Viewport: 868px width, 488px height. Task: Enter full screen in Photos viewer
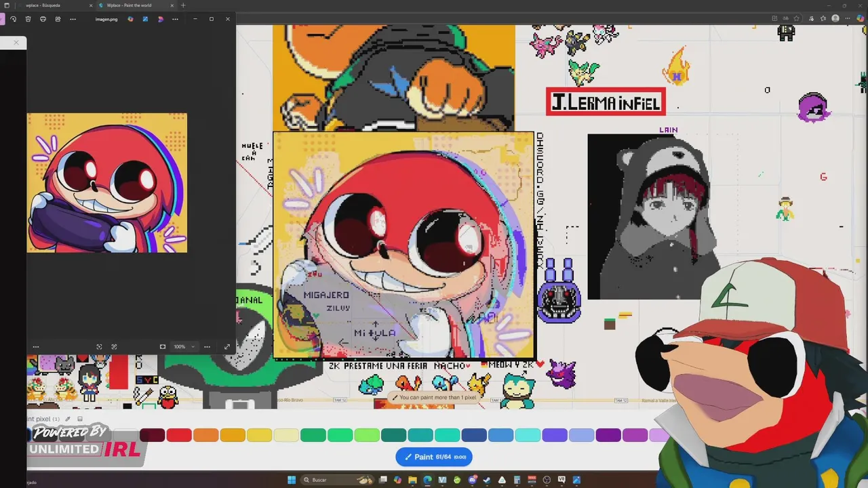[226, 346]
